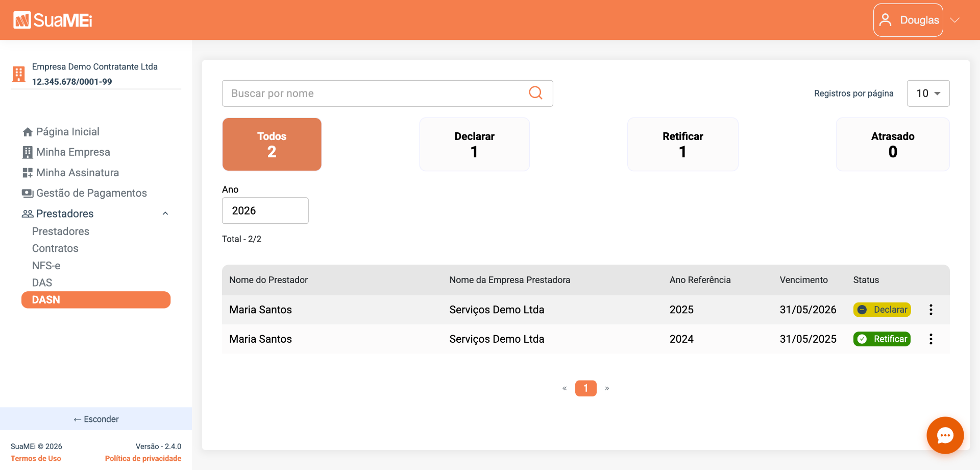This screenshot has width=980, height=470.
Task: Select Empresa Demo Contratante Ltda name
Action: pyautogui.click(x=95, y=66)
